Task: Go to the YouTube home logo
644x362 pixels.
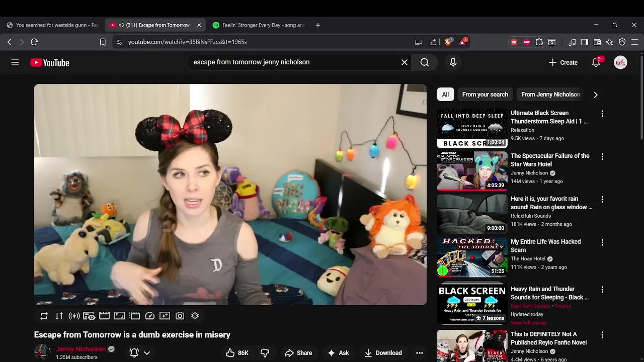Action: [x=49, y=63]
